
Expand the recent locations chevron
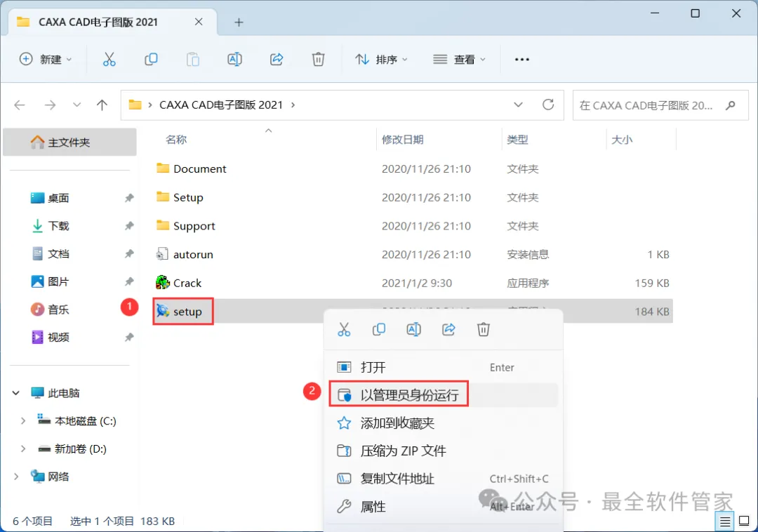[x=77, y=105]
